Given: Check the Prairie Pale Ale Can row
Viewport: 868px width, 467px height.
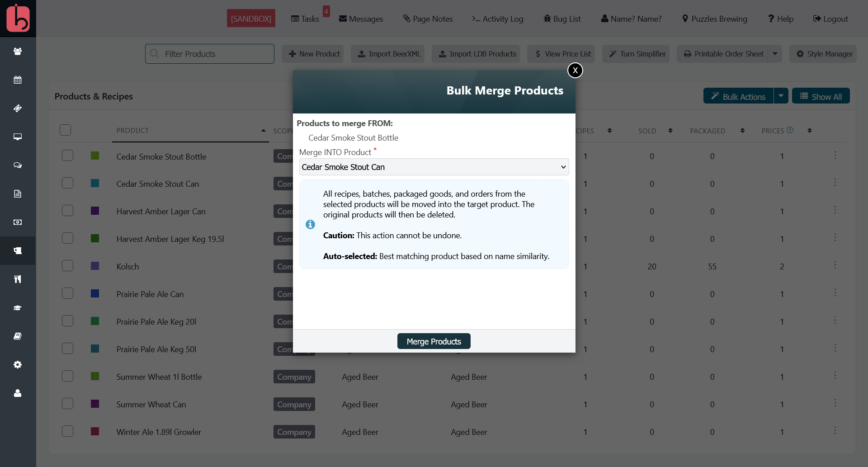Looking at the screenshot, I should 68,293.
